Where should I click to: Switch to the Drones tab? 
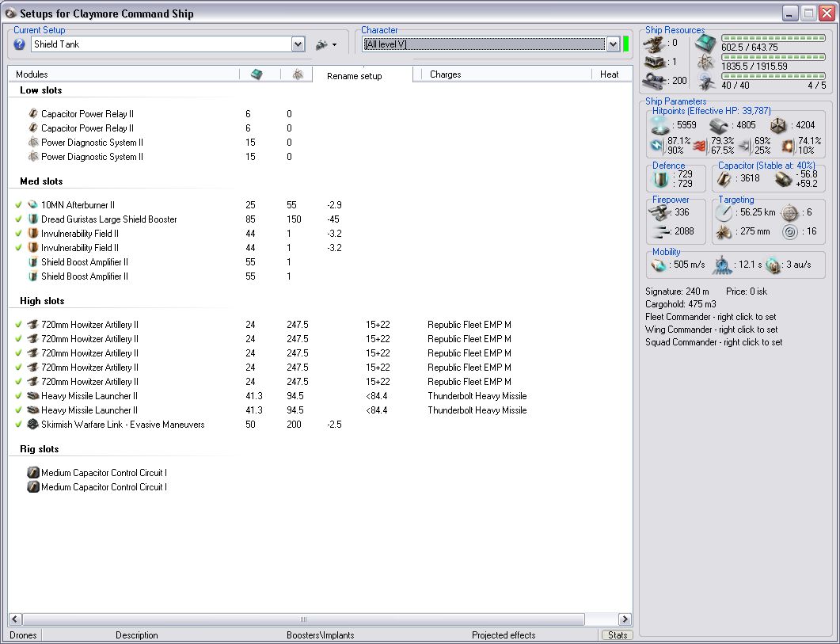[23, 635]
